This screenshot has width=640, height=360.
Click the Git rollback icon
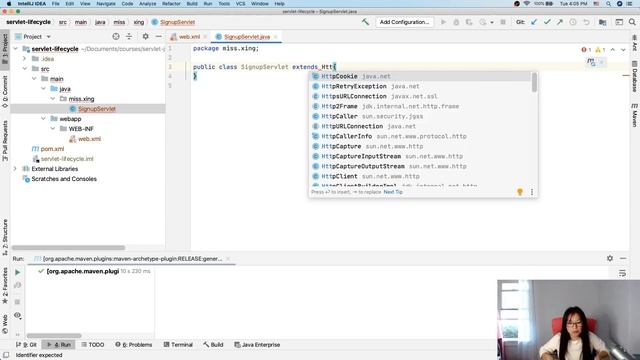(587, 22)
